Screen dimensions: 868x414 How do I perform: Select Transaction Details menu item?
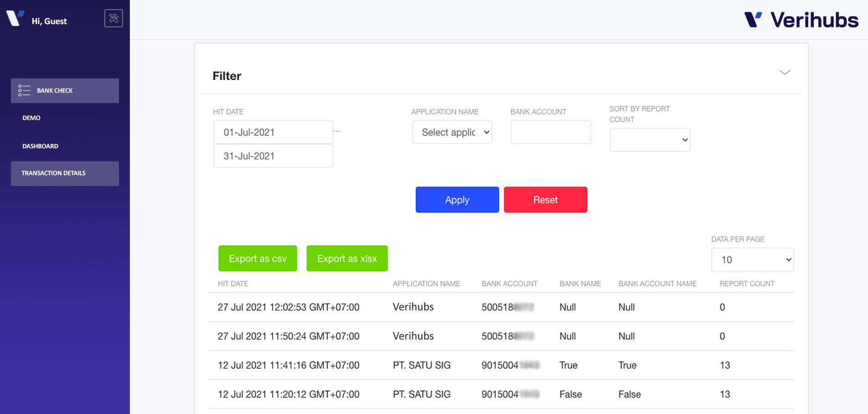(65, 173)
